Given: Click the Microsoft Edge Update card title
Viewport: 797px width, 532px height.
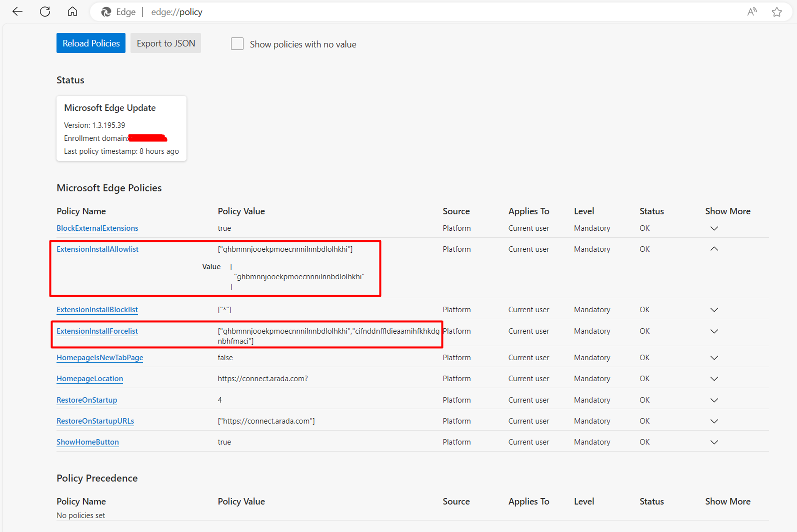Looking at the screenshot, I should (x=110, y=108).
